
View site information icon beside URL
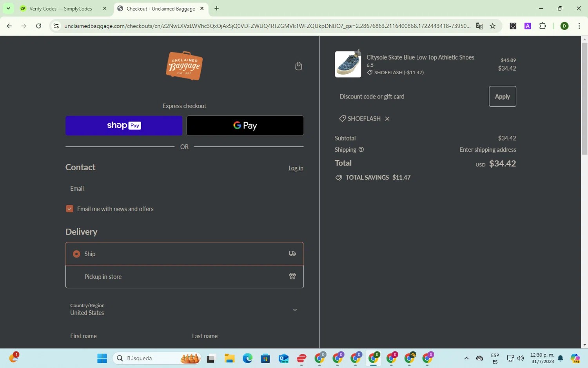[56, 26]
